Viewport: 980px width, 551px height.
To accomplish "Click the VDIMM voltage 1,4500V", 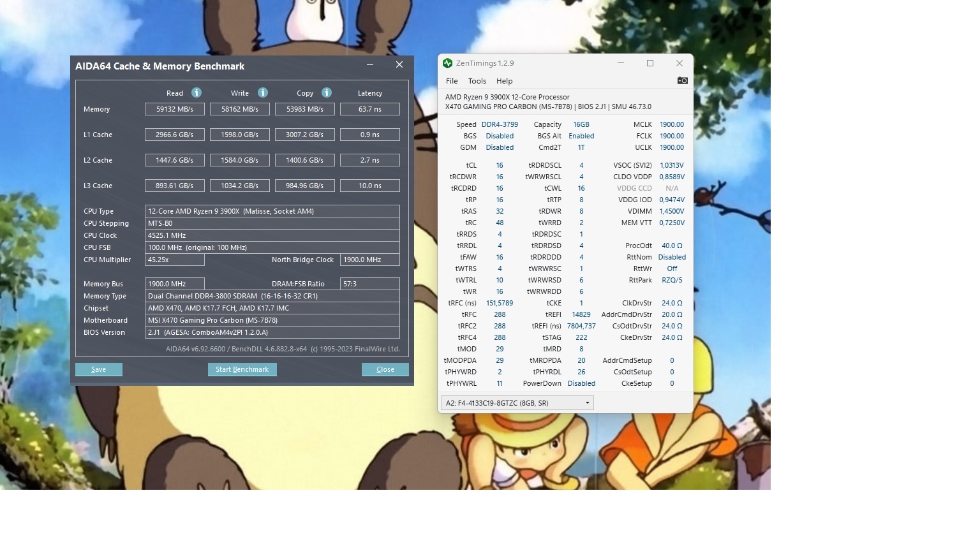I will (672, 211).
